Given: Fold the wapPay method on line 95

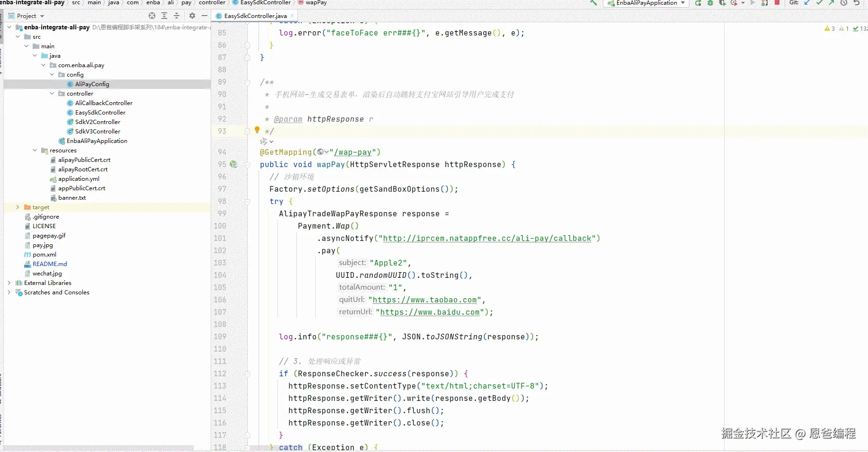Looking at the screenshot, I should [247, 164].
